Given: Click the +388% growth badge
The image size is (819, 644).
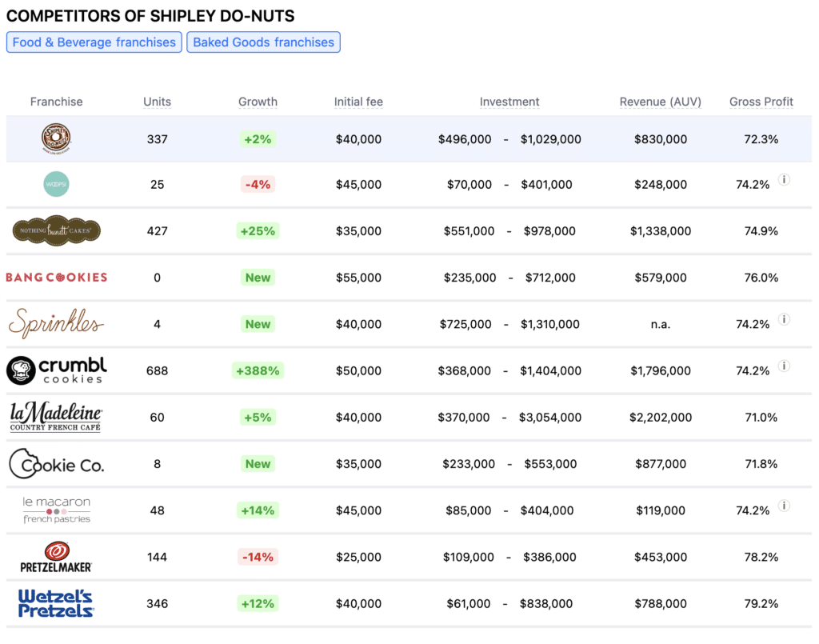Looking at the screenshot, I should click(x=258, y=370).
